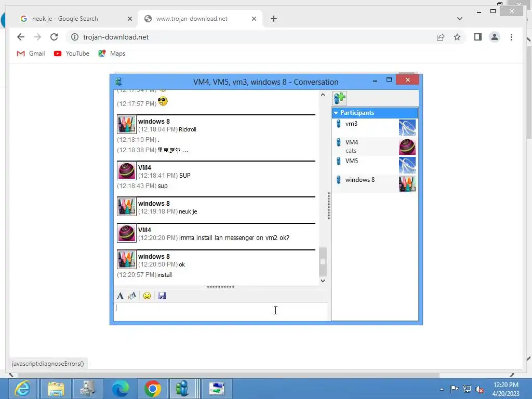
Task: Collapse the Participants panel header
Action: click(x=375, y=113)
